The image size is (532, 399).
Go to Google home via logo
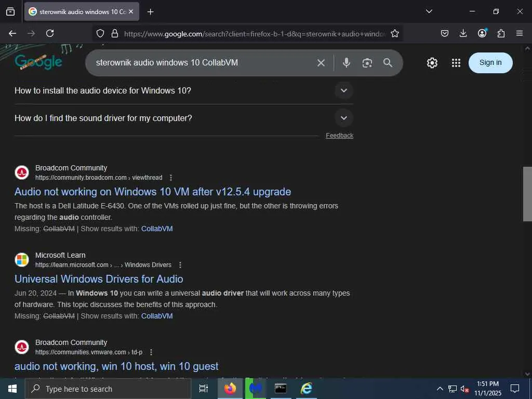coord(38,62)
